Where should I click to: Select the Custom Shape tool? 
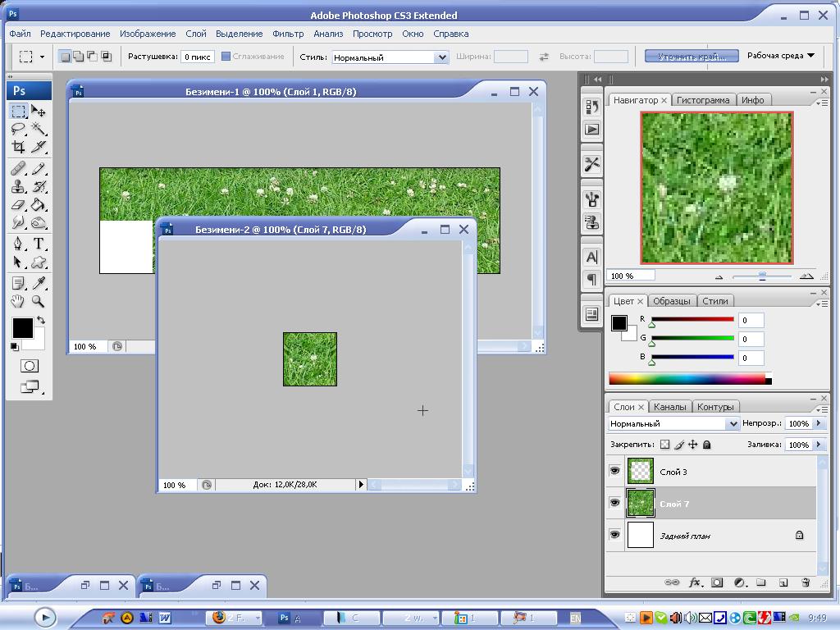coord(39,262)
